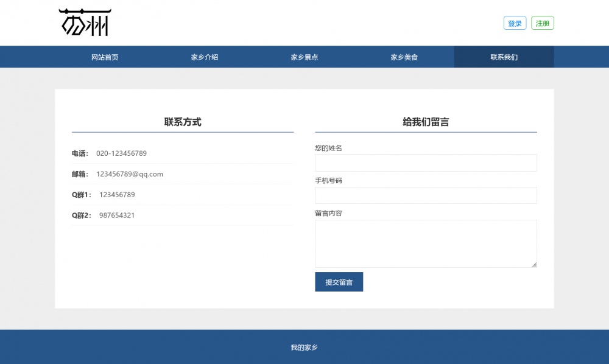This screenshot has width=609, height=364.
Task: Focus the 留言内容 message textarea
Action: click(x=426, y=243)
